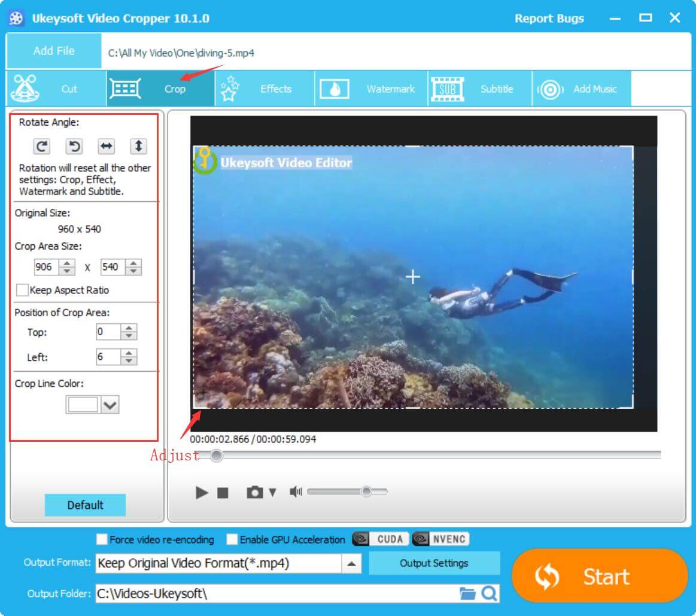This screenshot has height=616, width=696.
Task: Decrease Top position value
Action: click(x=129, y=336)
